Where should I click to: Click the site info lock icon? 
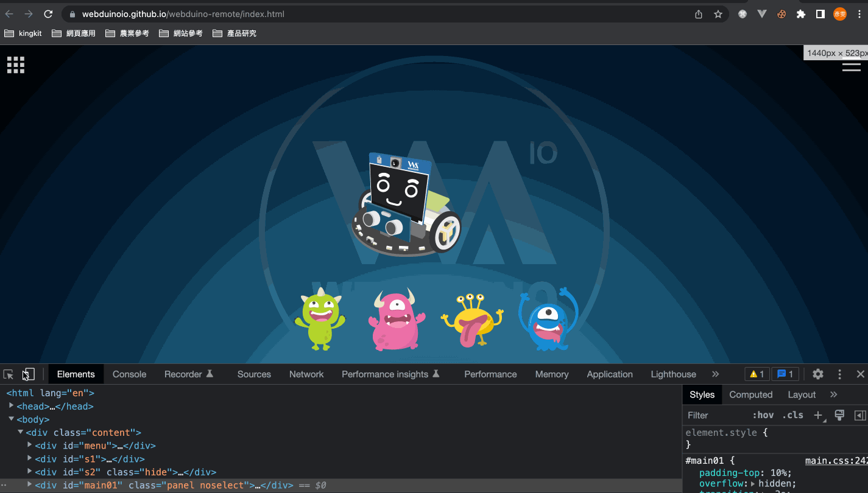coord(72,14)
